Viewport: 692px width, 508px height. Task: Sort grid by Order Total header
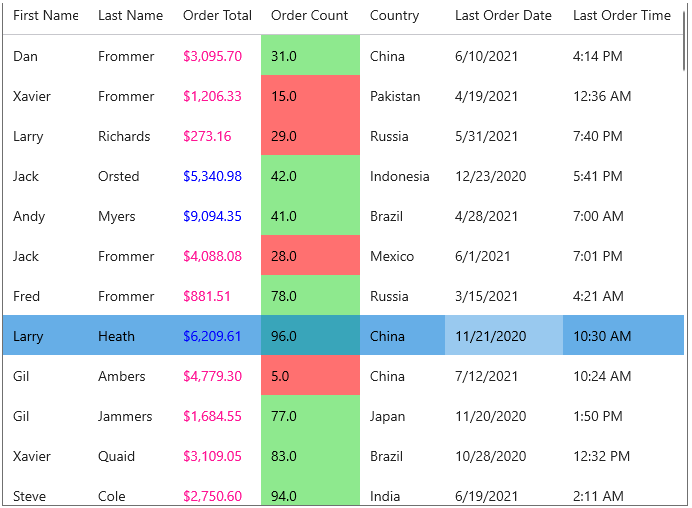click(x=217, y=16)
